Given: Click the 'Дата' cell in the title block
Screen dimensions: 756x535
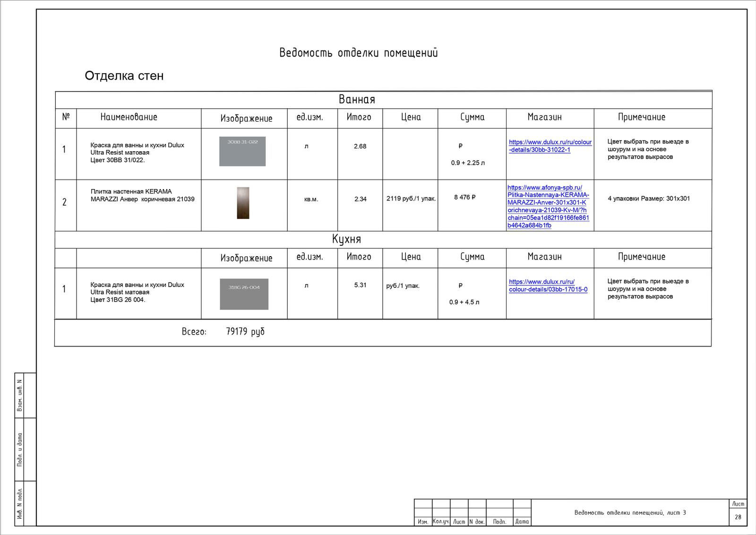Looking at the screenshot, I should [x=522, y=521].
